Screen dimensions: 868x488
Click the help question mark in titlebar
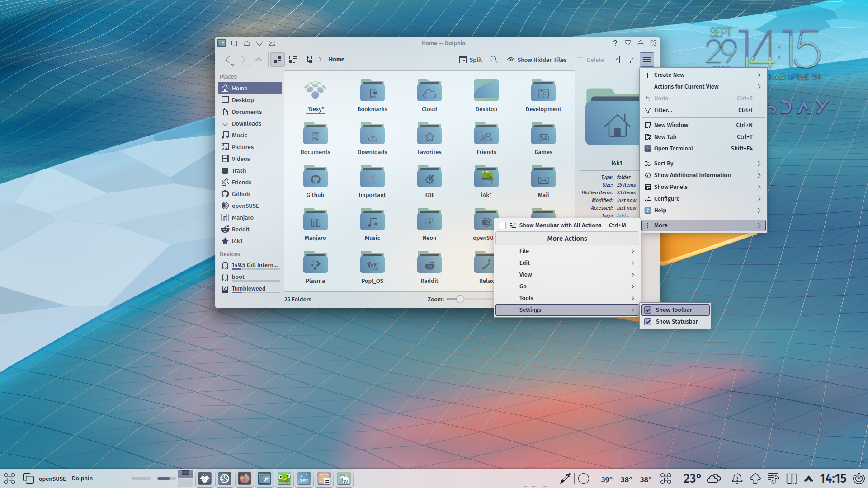click(x=615, y=43)
